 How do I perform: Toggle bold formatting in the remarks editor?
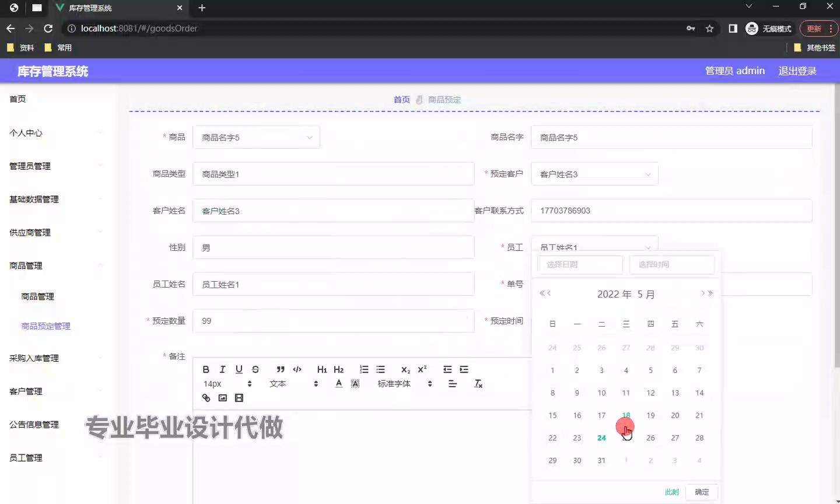click(206, 369)
